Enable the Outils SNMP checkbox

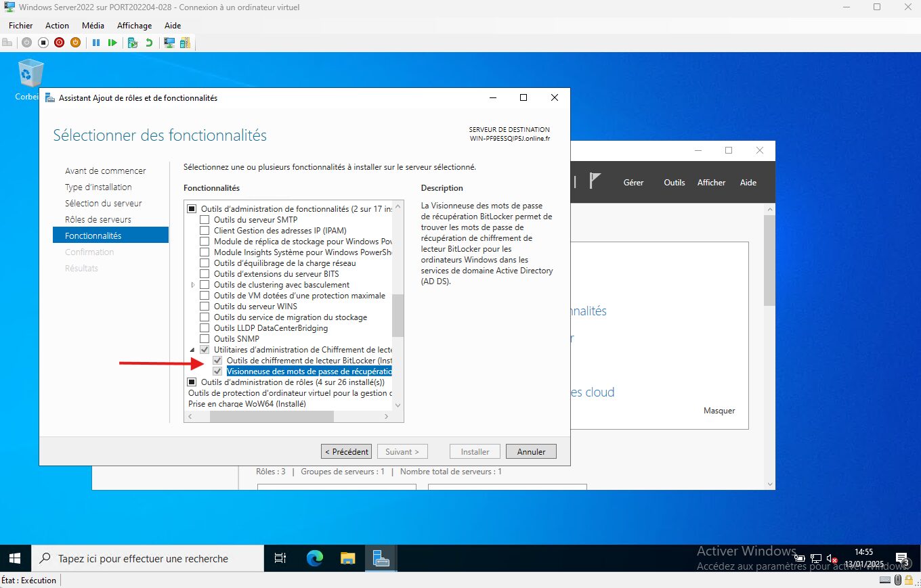pyautogui.click(x=205, y=339)
